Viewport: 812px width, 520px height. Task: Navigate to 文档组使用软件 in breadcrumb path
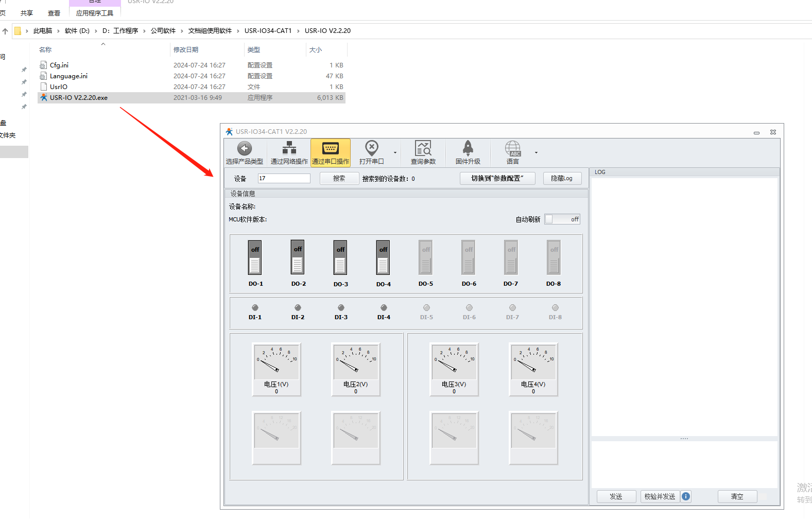(210, 31)
